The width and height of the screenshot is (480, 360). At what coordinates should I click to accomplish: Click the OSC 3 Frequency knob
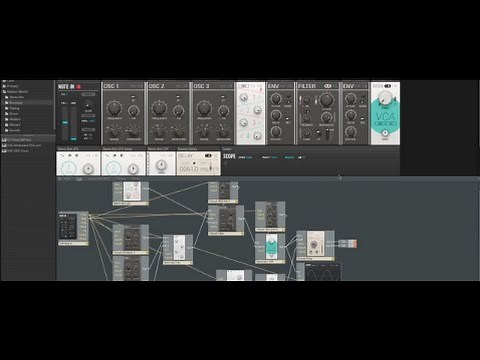pyautogui.click(x=204, y=108)
